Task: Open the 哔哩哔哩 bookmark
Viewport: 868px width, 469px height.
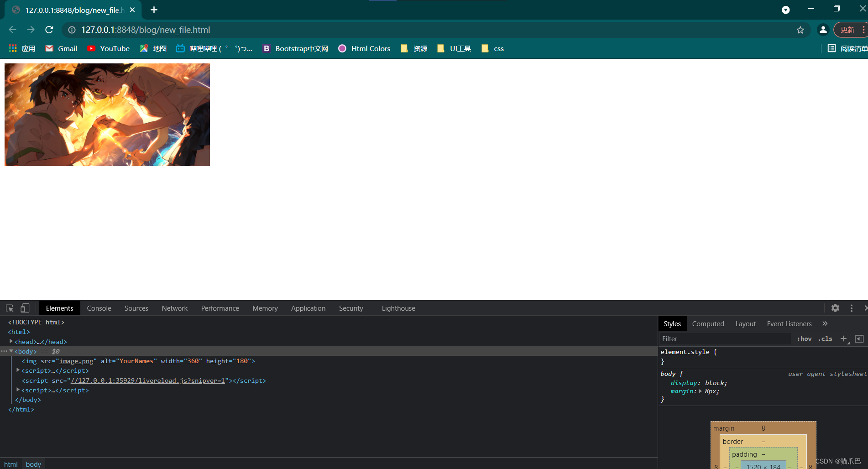Action: coord(214,48)
